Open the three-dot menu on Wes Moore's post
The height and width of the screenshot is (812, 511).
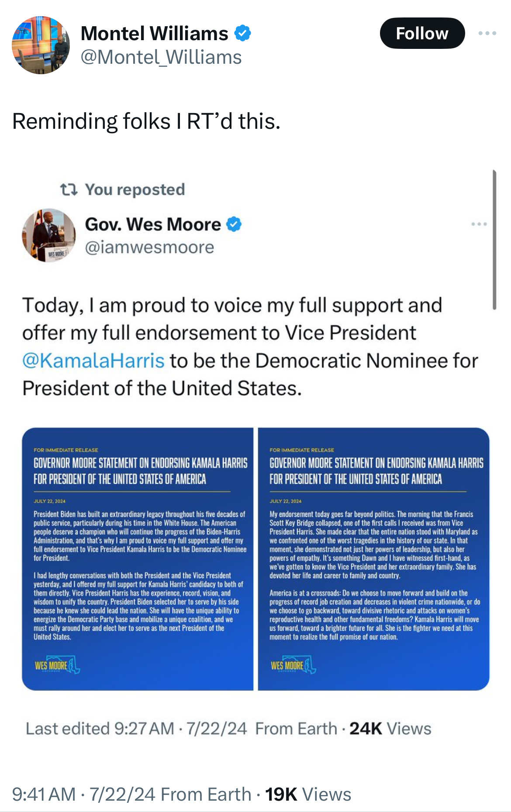(x=479, y=224)
